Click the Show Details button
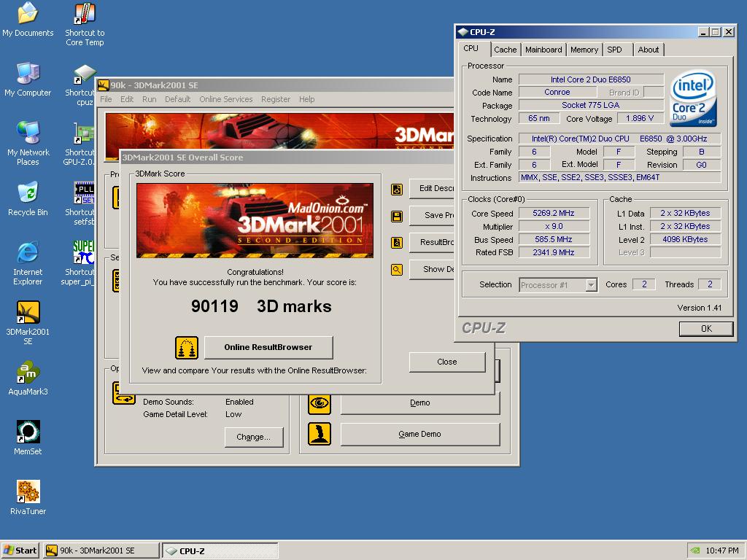 pyautogui.click(x=432, y=270)
